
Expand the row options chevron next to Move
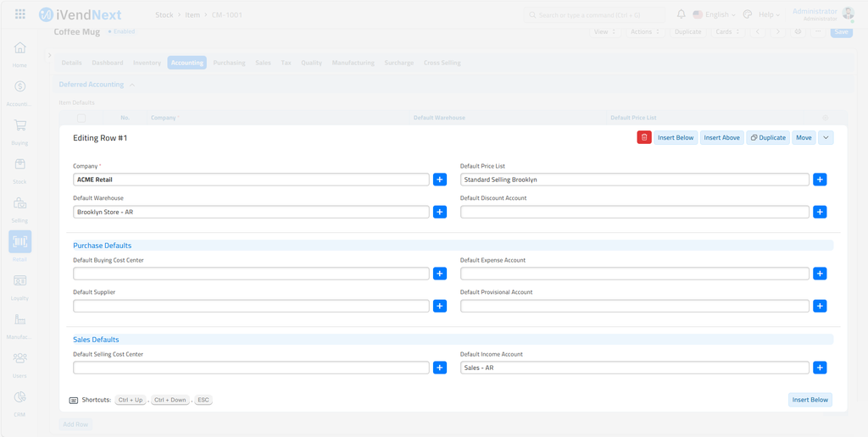(826, 137)
